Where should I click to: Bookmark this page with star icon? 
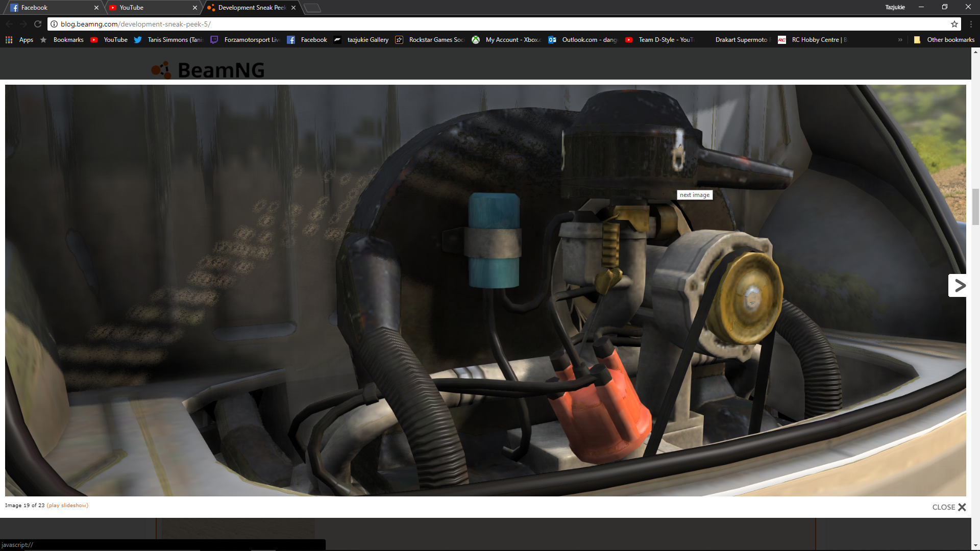click(x=954, y=24)
